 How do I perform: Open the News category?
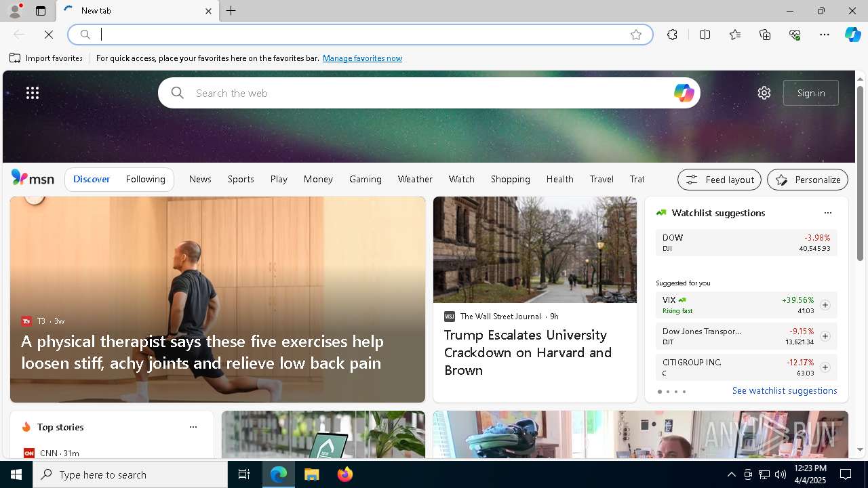(x=200, y=179)
